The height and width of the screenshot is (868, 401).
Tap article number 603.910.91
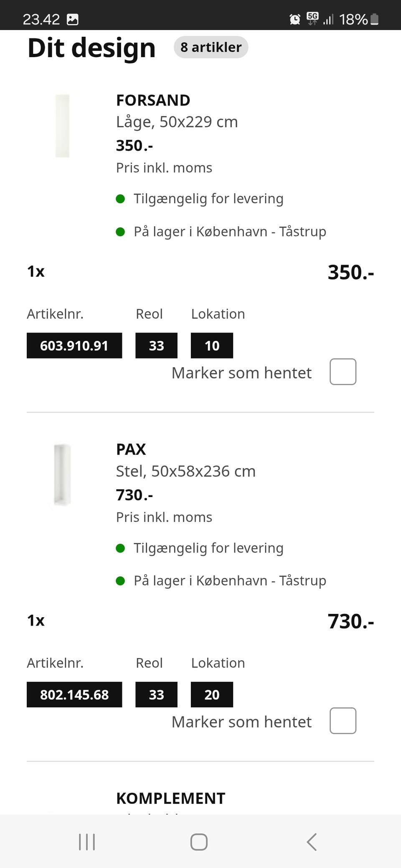(74, 346)
